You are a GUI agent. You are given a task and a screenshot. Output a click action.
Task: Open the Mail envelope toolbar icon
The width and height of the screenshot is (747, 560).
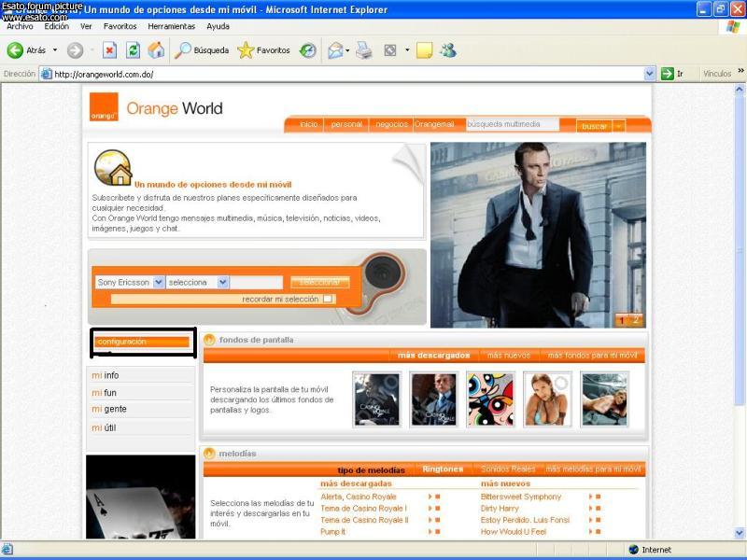coord(335,50)
